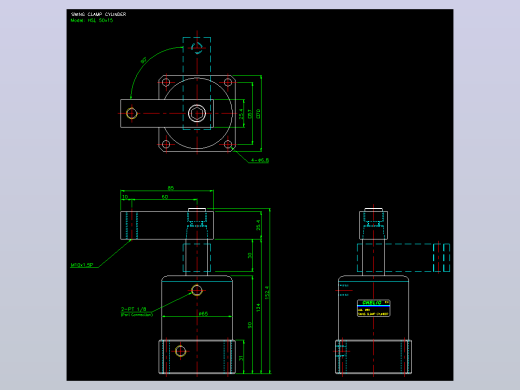Click the '152.4' overall height dimension

pos(267,292)
